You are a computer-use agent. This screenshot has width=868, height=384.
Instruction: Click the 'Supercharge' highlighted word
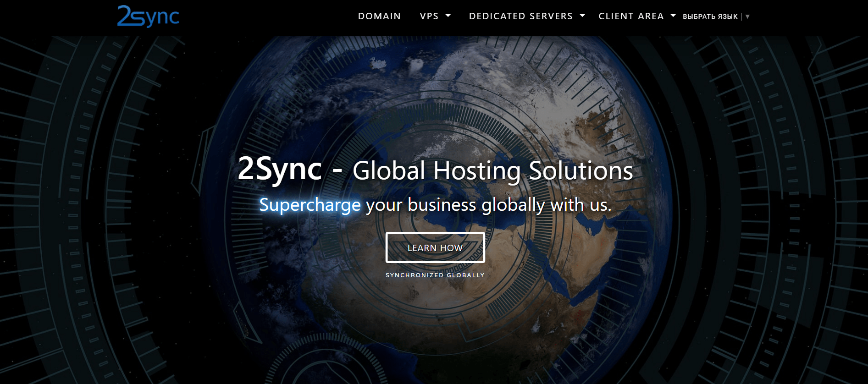click(310, 205)
